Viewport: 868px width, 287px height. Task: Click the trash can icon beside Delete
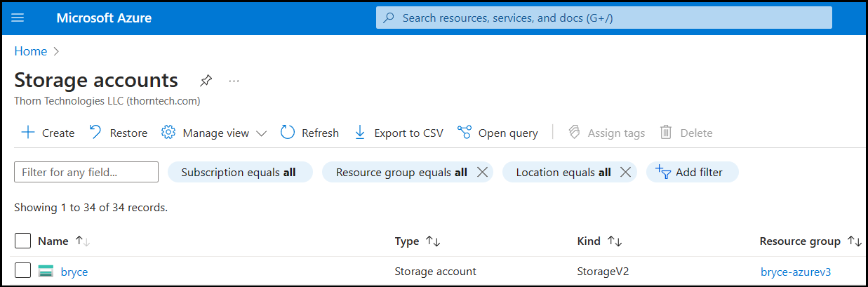click(x=666, y=132)
